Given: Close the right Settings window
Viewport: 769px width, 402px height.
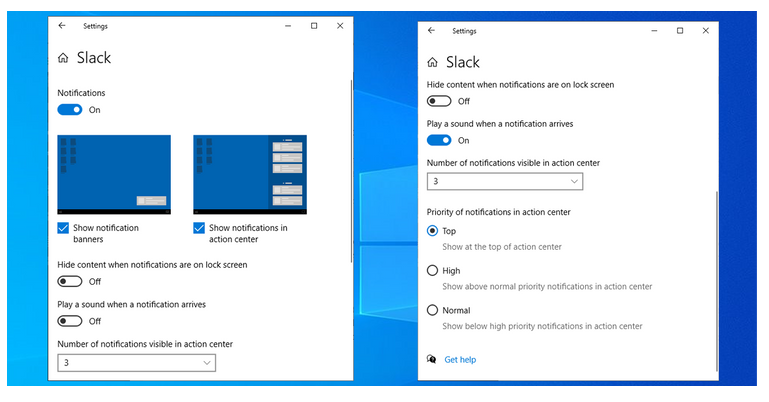Looking at the screenshot, I should [706, 30].
